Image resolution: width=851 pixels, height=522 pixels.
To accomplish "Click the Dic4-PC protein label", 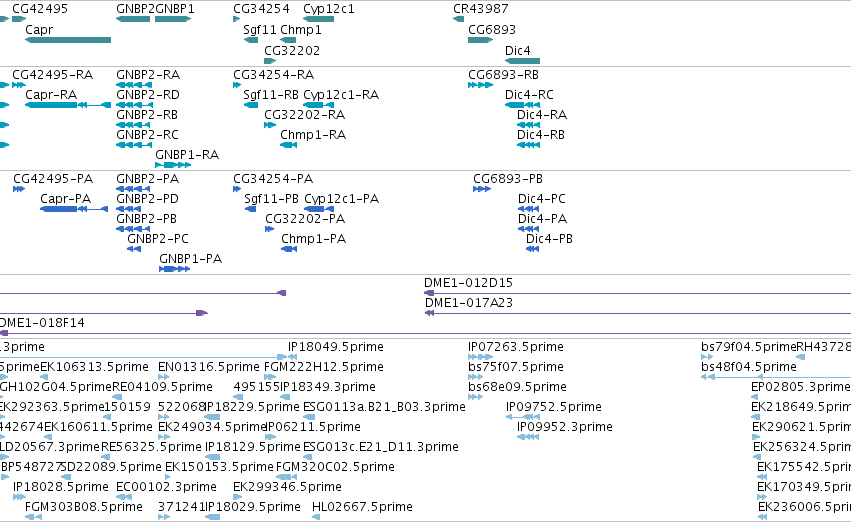I will click(x=542, y=199).
